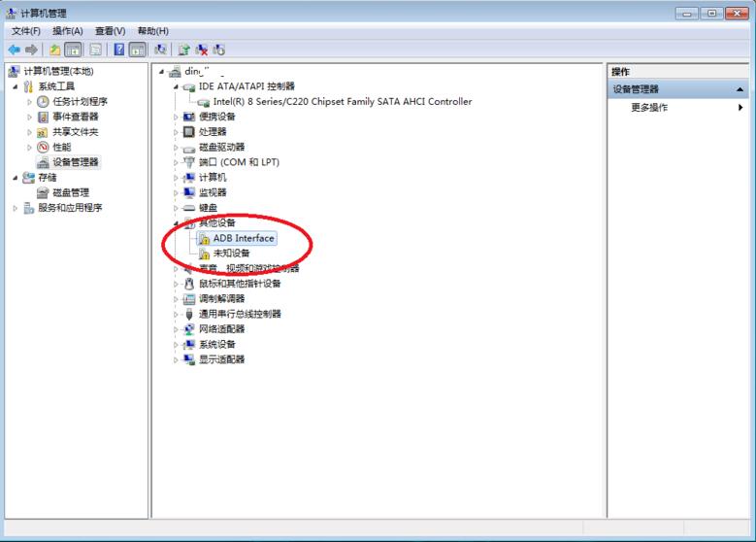Screen dimensions: 756x542
Task: Click the up one level folder icon
Action: (x=55, y=50)
